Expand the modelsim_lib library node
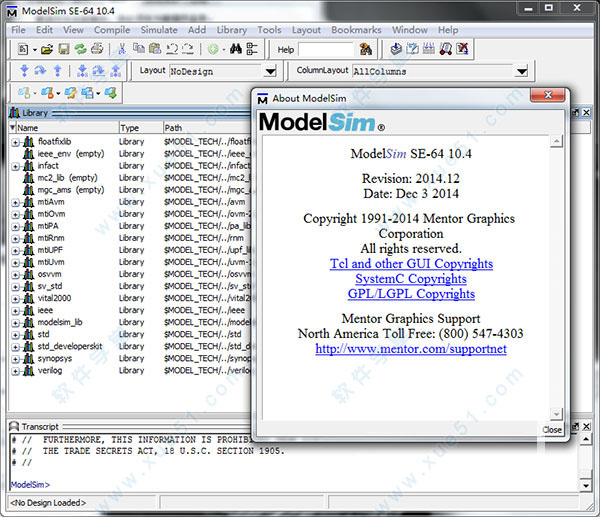Screen dimensions: 600x517 [16, 323]
